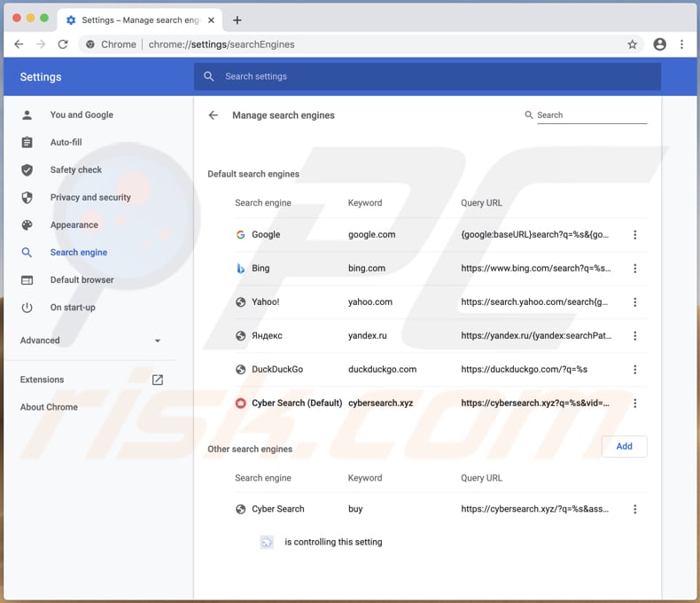The image size is (700, 603).
Task: Click the cybersearch.xyz keyword
Action: 380,403
